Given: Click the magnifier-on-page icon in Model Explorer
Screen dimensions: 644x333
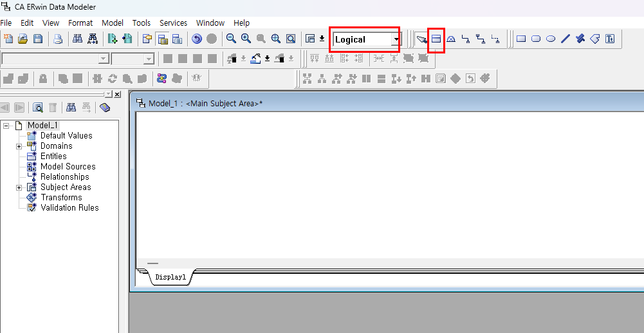Looking at the screenshot, I should pyautogui.click(x=38, y=108).
